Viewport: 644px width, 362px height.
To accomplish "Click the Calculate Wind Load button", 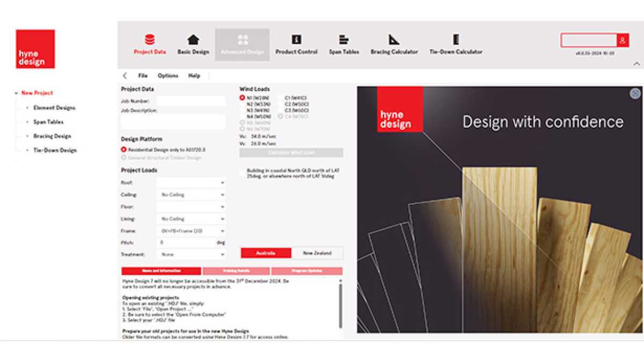I will [x=291, y=153].
